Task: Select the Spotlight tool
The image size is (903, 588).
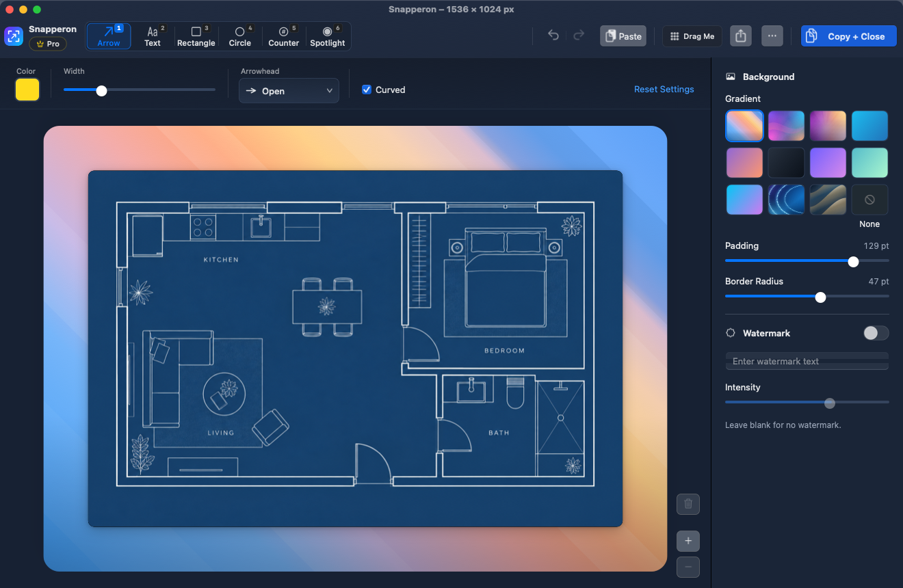Action: pyautogui.click(x=328, y=36)
